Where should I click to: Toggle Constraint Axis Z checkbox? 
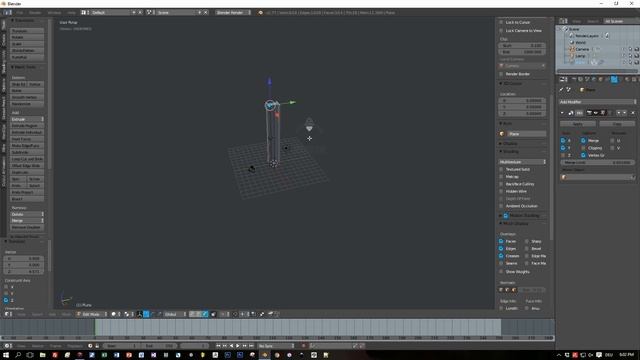coord(6,300)
